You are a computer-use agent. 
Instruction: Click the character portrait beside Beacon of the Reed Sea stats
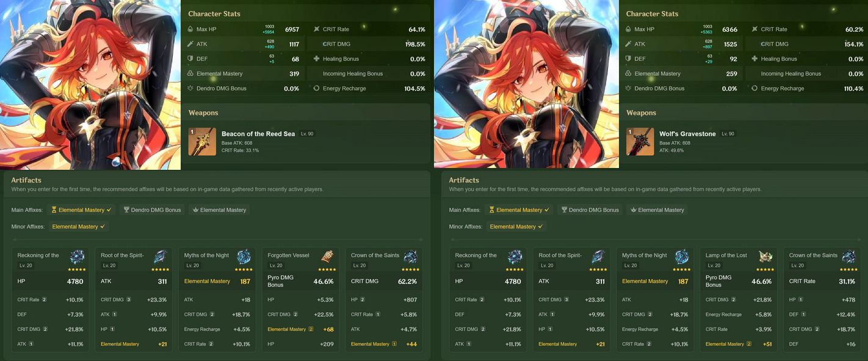[90, 84]
